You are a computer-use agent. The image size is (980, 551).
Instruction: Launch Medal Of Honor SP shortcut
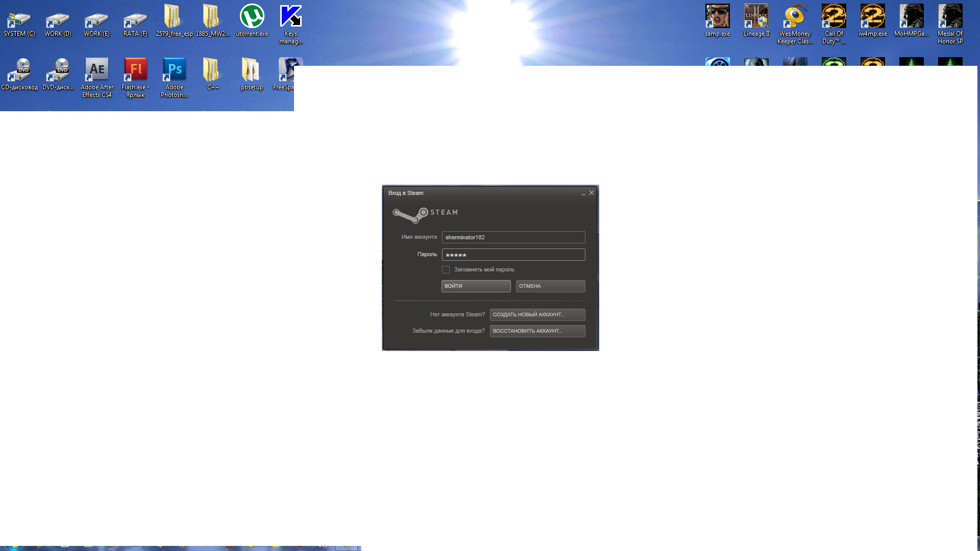950,24
